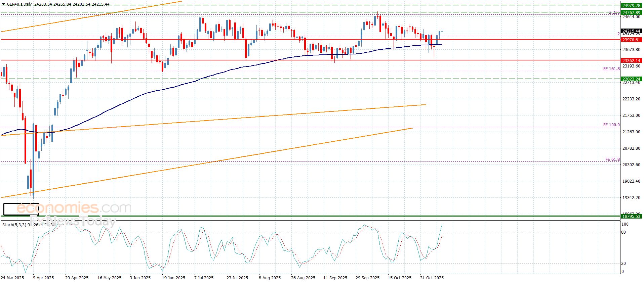Select the black rectangle object at bottom left
Viewport: 644px width, 282px height.
coord(21,209)
